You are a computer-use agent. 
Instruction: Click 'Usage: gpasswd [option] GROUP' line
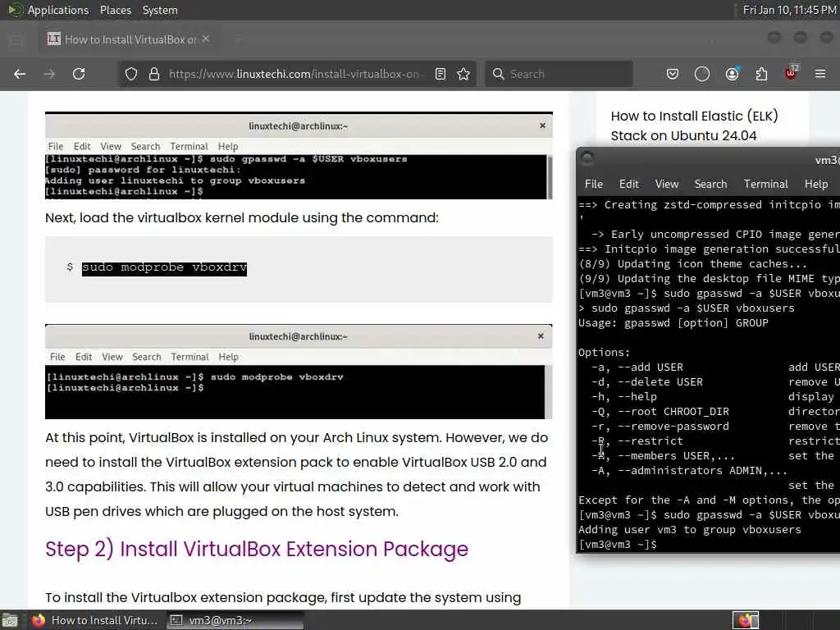[x=673, y=323]
